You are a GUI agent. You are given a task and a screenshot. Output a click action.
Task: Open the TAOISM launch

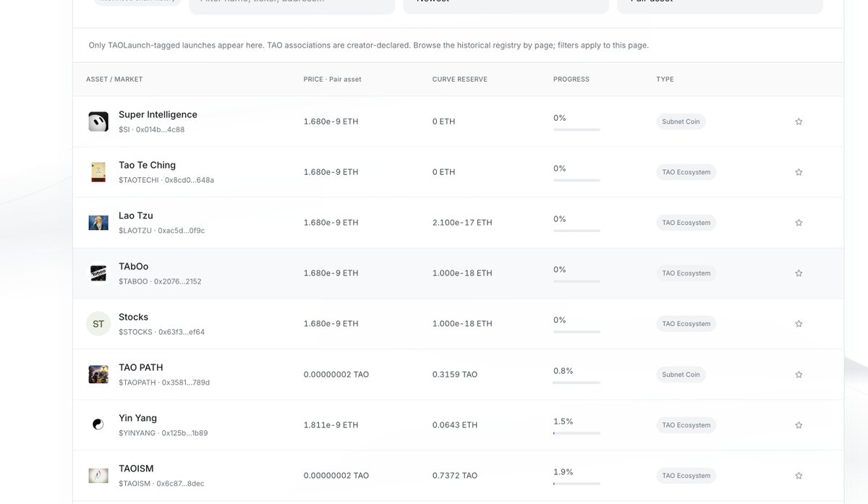coord(136,469)
